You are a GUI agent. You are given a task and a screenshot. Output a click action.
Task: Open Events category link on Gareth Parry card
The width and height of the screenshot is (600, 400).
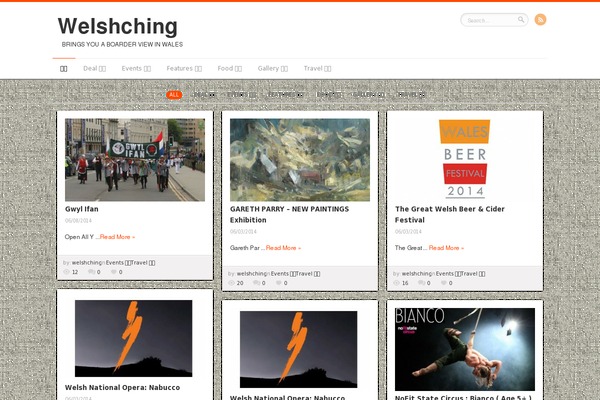283,274
